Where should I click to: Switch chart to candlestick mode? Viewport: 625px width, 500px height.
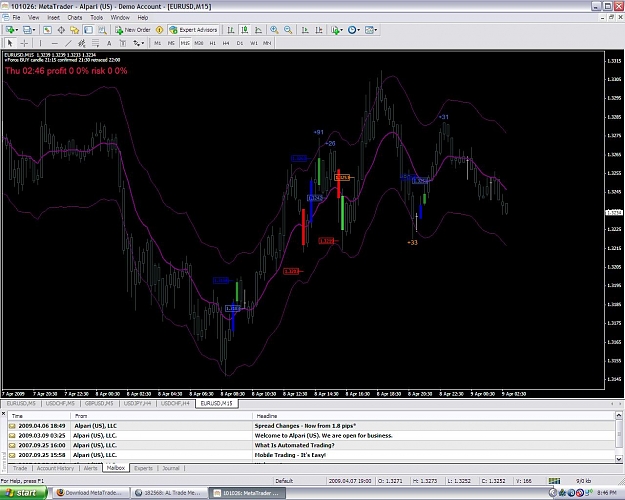tap(244, 30)
